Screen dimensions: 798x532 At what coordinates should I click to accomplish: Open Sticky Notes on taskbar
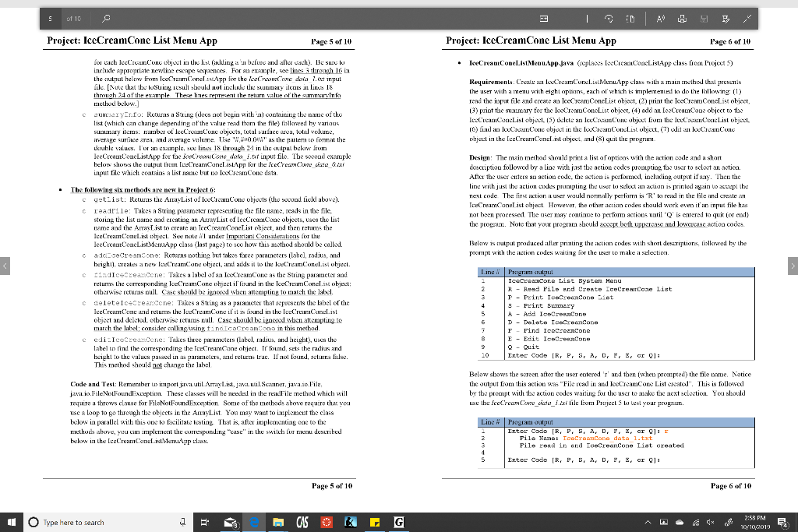[375, 523]
